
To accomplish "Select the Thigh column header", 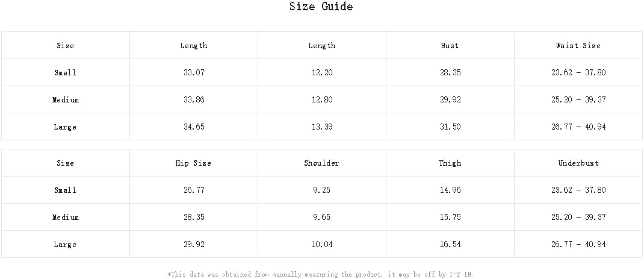I will pos(450,163).
